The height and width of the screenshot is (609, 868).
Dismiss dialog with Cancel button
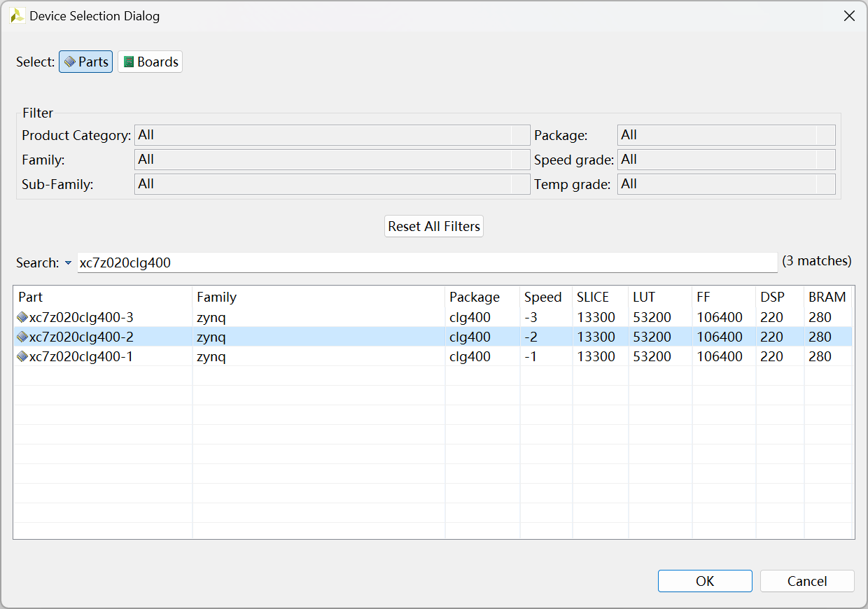pyautogui.click(x=807, y=581)
